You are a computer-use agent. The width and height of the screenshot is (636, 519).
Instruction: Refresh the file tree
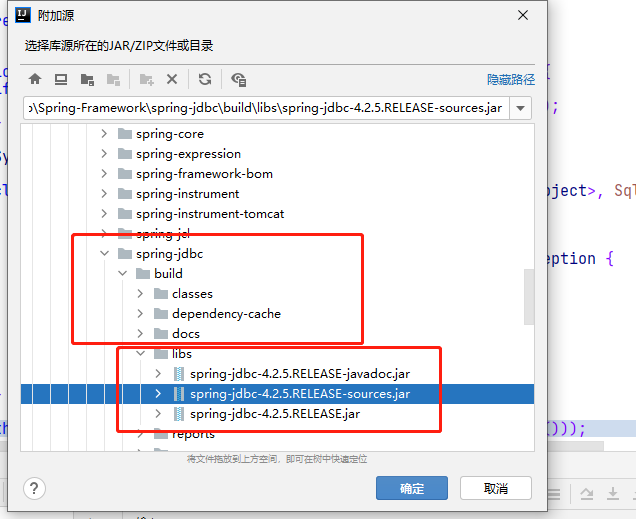pyautogui.click(x=205, y=79)
